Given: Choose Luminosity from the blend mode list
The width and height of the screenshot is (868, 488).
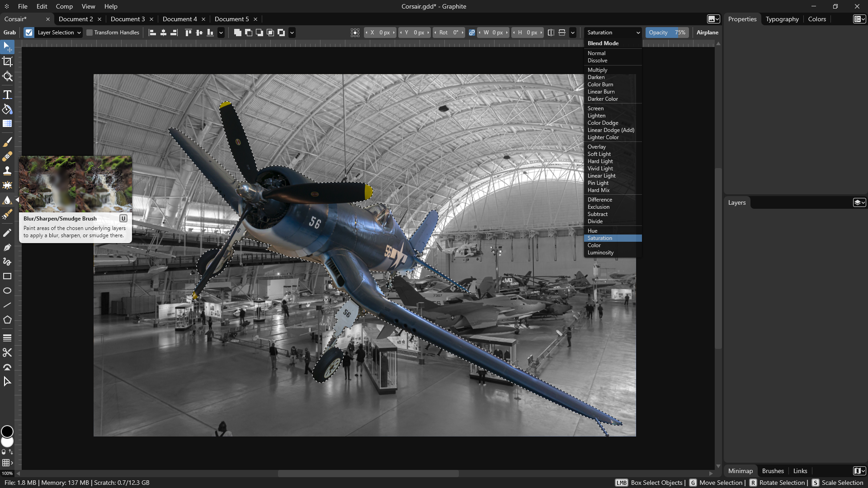Looking at the screenshot, I should click(x=600, y=253).
